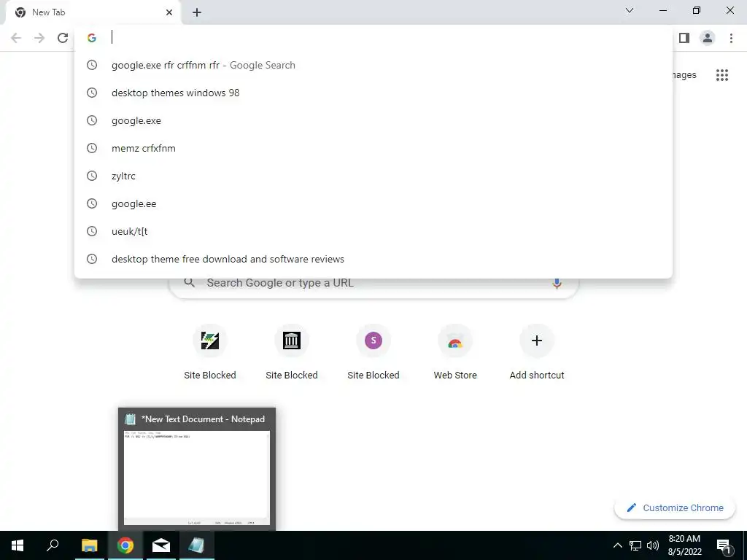Click the Google G icon in omnibox
Image resolution: width=747 pixels, height=560 pixels.
(x=92, y=38)
